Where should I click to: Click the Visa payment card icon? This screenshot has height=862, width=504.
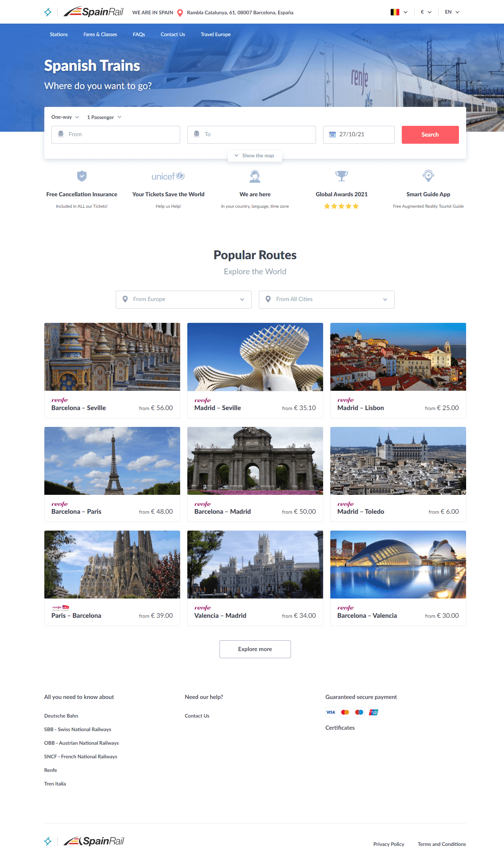pyautogui.click(x=331, y=712)
